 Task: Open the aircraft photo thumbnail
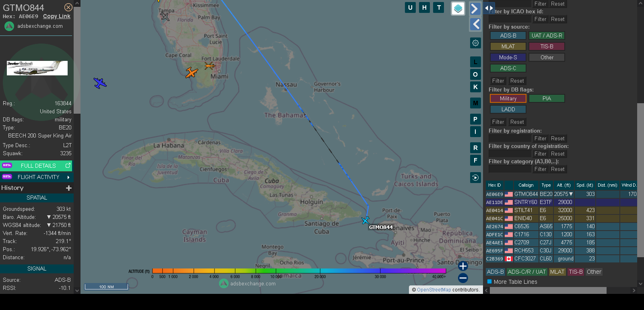pos(37,68)
